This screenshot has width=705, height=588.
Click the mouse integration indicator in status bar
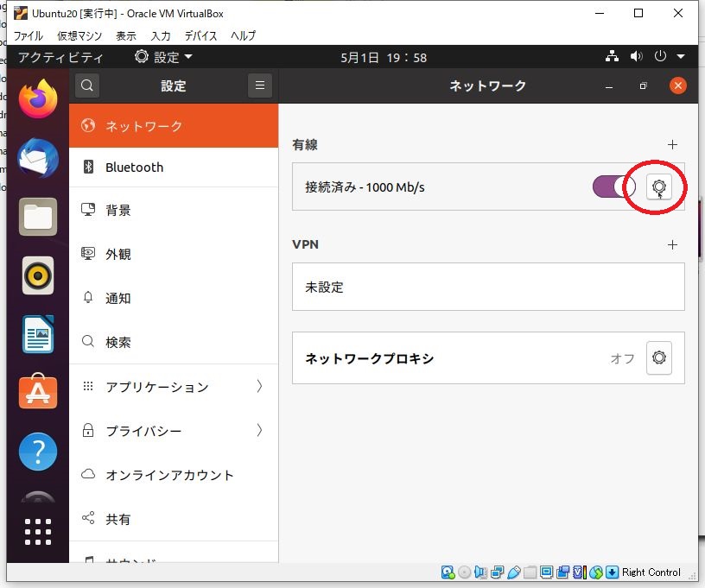(596, 572)
